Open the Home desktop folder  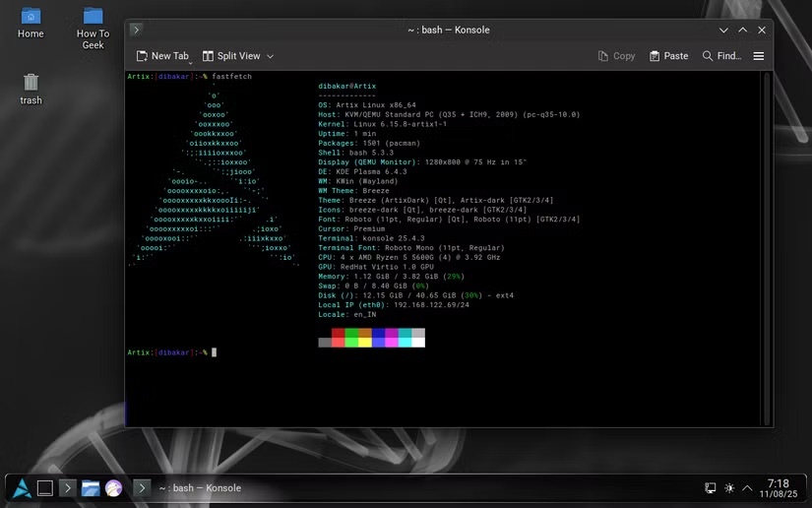pos(31,24)
